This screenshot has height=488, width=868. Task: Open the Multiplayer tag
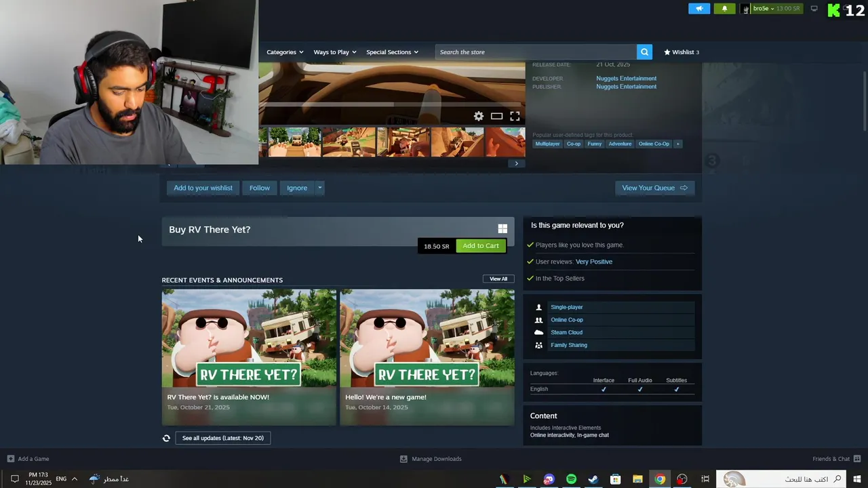547,144
